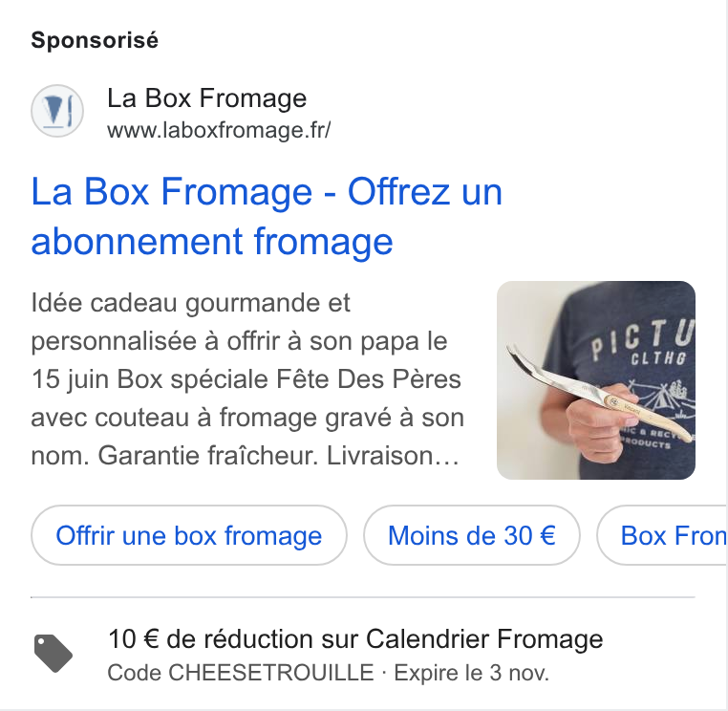The width and height of the screenshot is (728, 711).
Task: Click the 'abonnement fromage' headline line
Action: click(212, 242)
